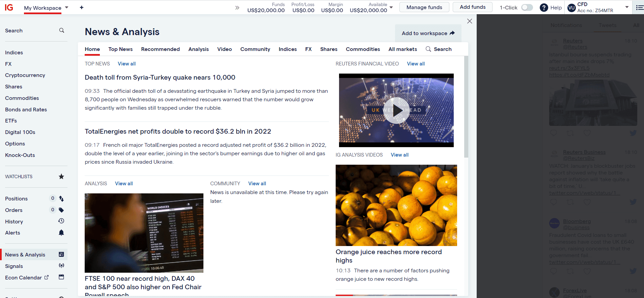This screenshot has width=644, height=298.
Task: Click the Orders tag icon
Action: pyautogui.click(x=61, y=210)
